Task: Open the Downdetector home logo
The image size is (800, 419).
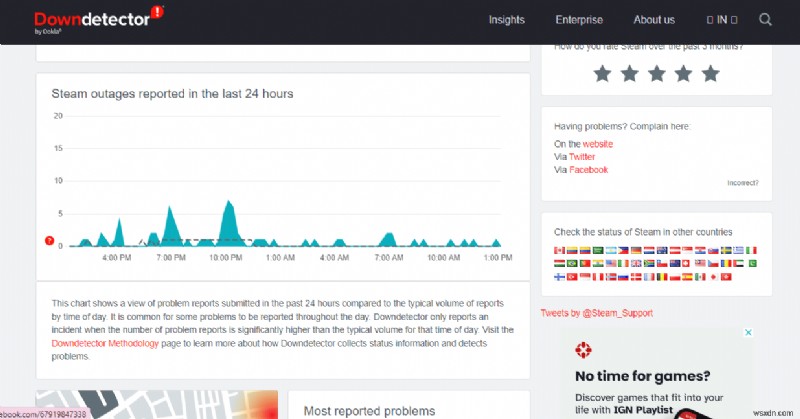Action: tap(98, 19)
